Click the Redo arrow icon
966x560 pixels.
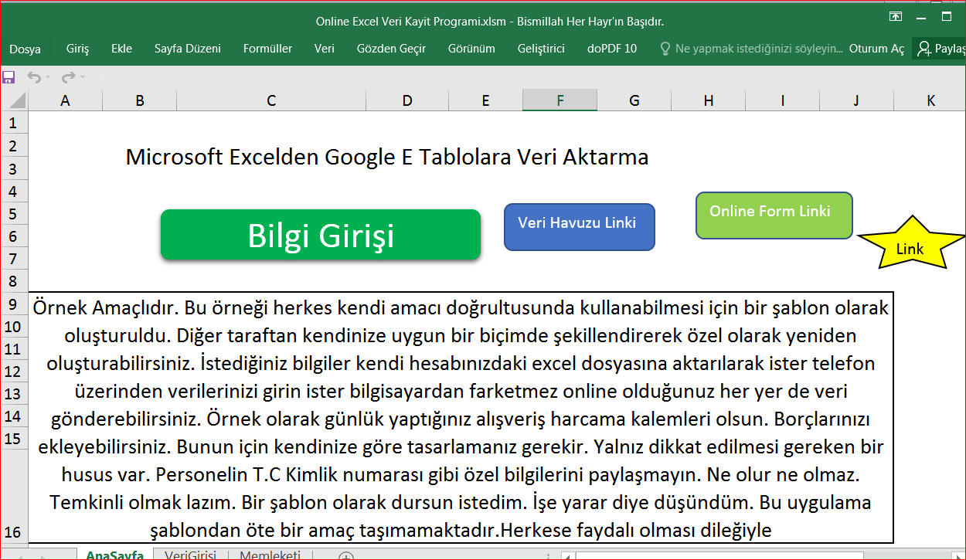68,77
